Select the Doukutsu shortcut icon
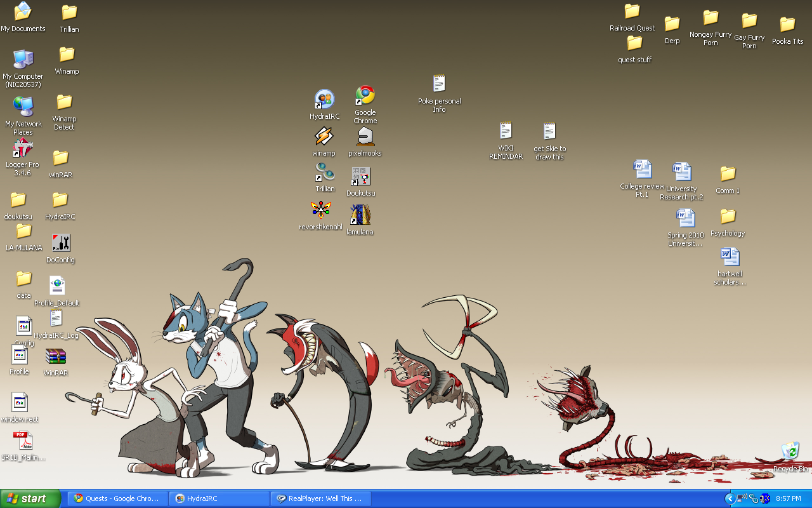This screenshot has height=508, width=812. click(360, 177)
